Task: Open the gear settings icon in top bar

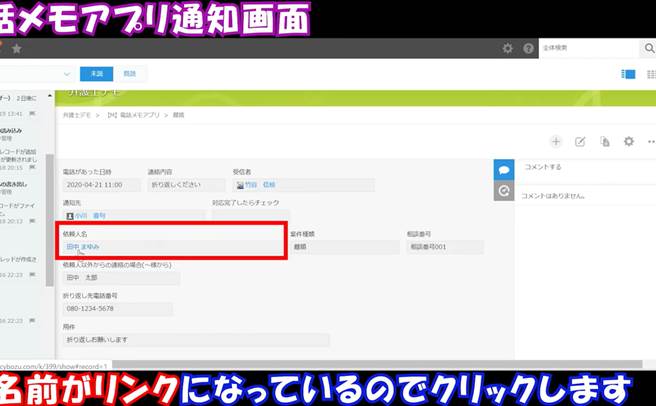Action: coord(507,49)
